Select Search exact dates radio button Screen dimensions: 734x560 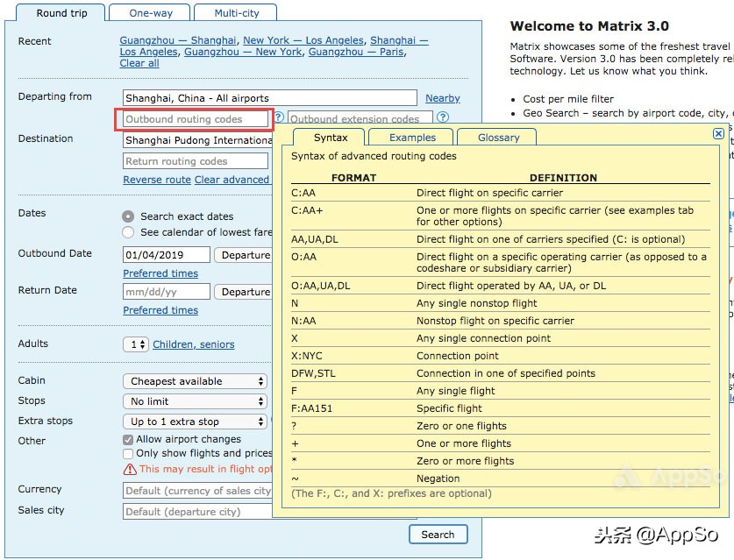[x=128, y=216]
